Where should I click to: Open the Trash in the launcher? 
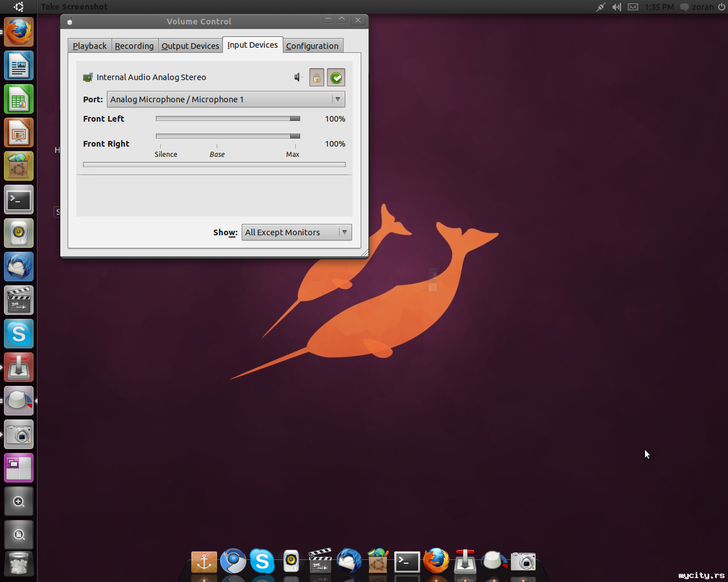tap(19, 564)
